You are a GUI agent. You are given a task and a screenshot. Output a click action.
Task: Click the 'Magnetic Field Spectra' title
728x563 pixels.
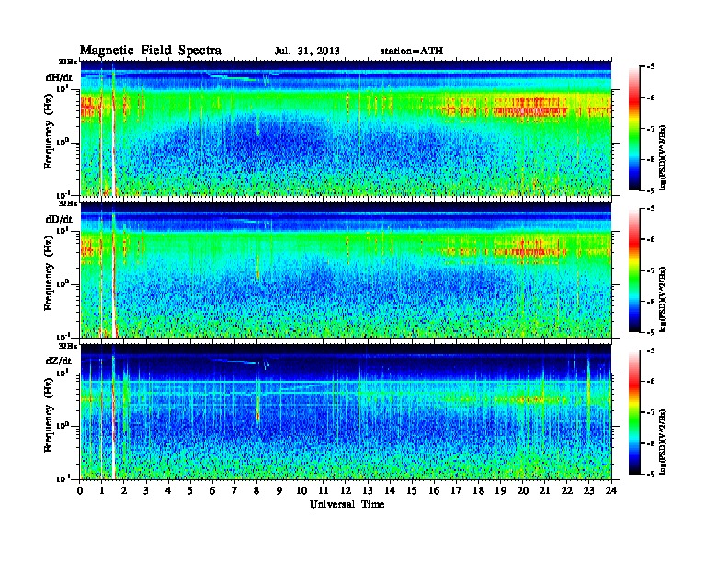[x=151, y=51]
